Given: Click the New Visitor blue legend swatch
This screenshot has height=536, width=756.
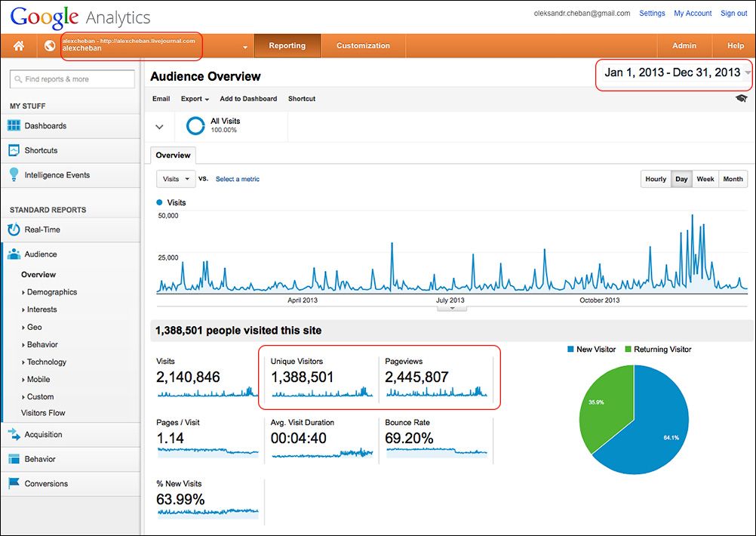Looking at the screenshot, I should click(x=571, y=350).
